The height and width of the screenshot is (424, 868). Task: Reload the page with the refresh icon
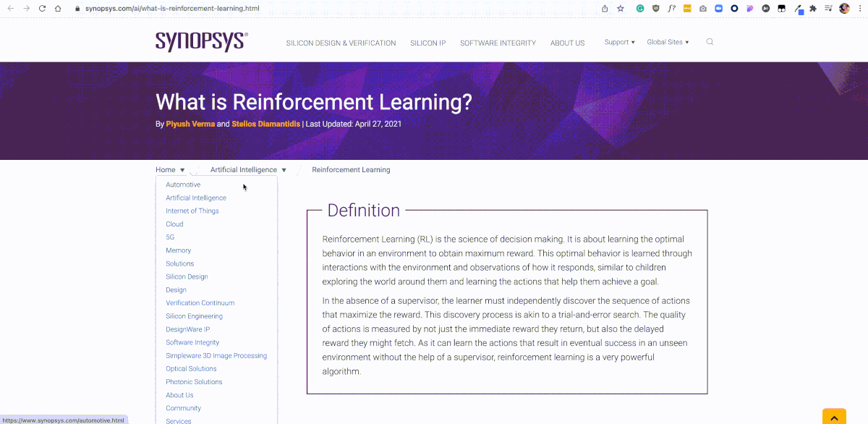pyautogui.click(x=42, y=8)
